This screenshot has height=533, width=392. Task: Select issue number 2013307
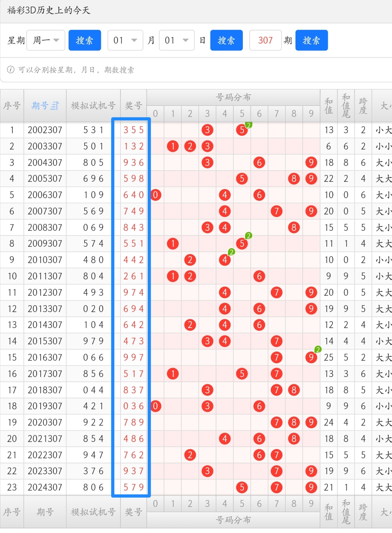(x=45, y=309)
